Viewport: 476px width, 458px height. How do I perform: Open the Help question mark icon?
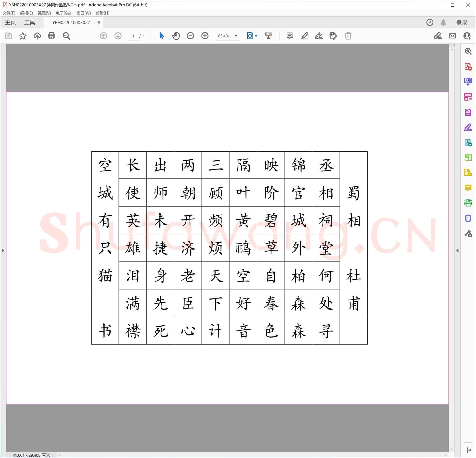pyautogui.click(x=430, y=22)
